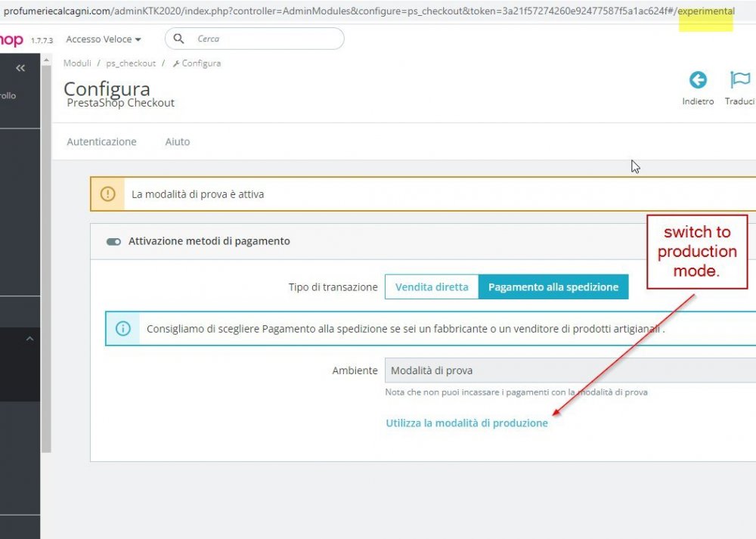
Task: Click Utilizza la modalità di produzione link
Action: tap(466, 423)
